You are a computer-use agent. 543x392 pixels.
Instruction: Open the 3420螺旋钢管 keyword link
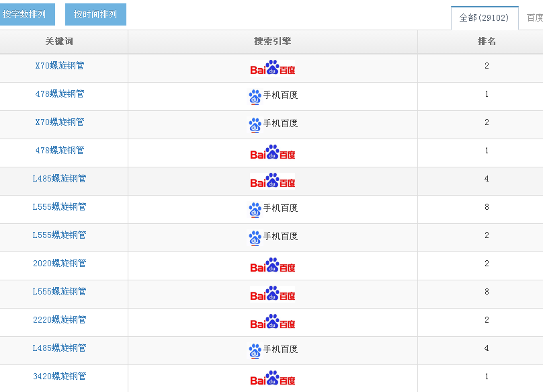(x=60, y=377)
